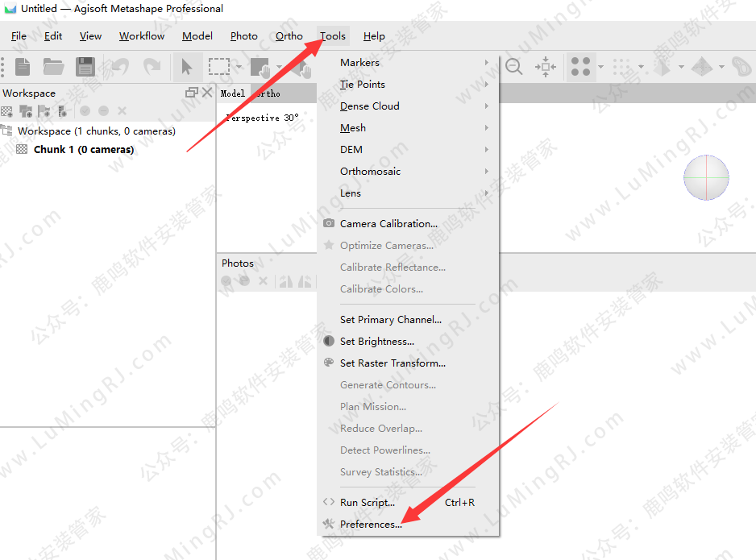Click the New document toolbar icon
Screen dimensions: 756x560
(x=23, y=67)
